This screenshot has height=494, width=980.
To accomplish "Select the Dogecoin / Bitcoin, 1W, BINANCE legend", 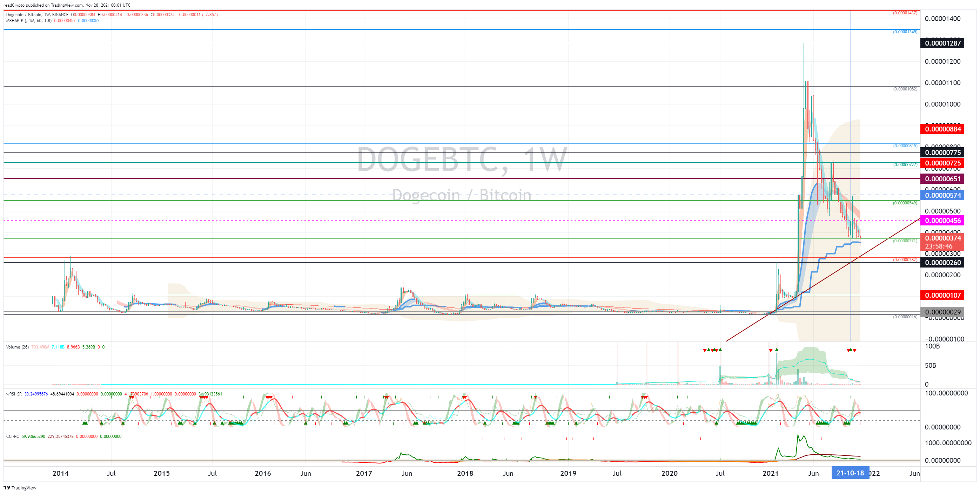I will pos(37,15).
